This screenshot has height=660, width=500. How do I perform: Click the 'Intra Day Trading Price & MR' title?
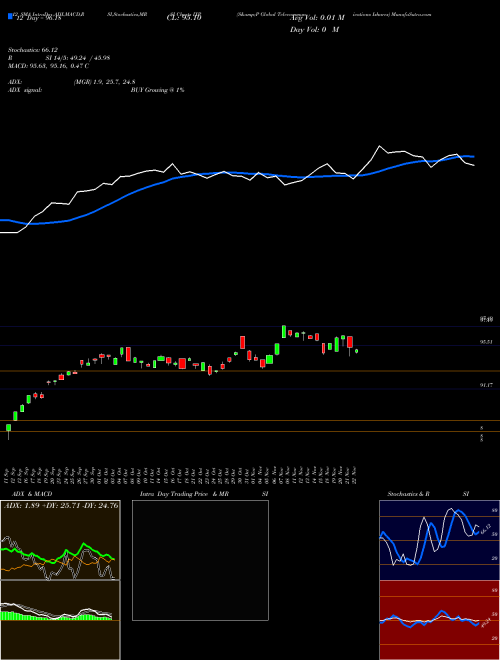[x=184, y=494]
